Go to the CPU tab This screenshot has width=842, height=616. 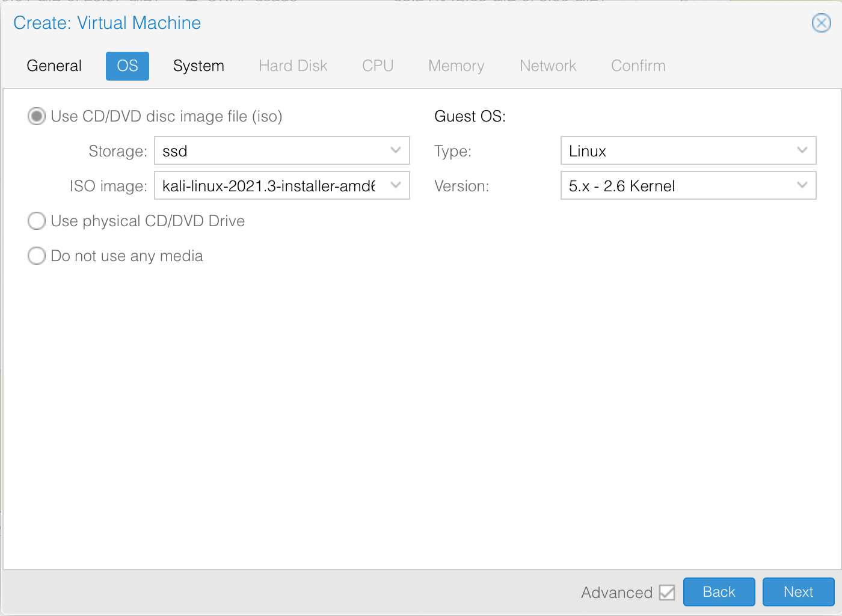coord(378,66)
